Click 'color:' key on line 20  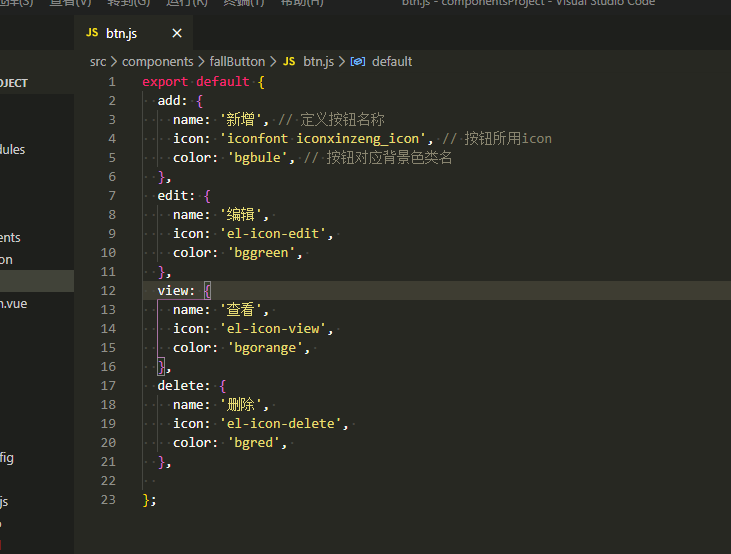(x=195, y=443)
